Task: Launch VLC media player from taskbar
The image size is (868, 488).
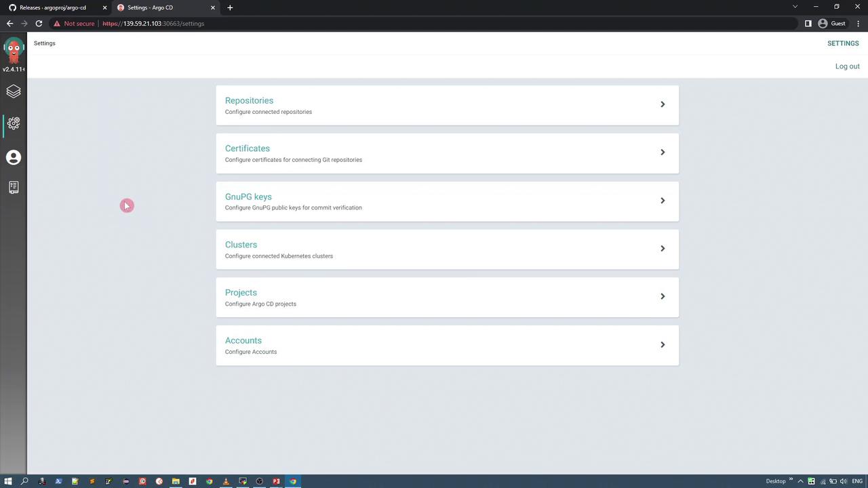Action: click(x=226, y=481)
